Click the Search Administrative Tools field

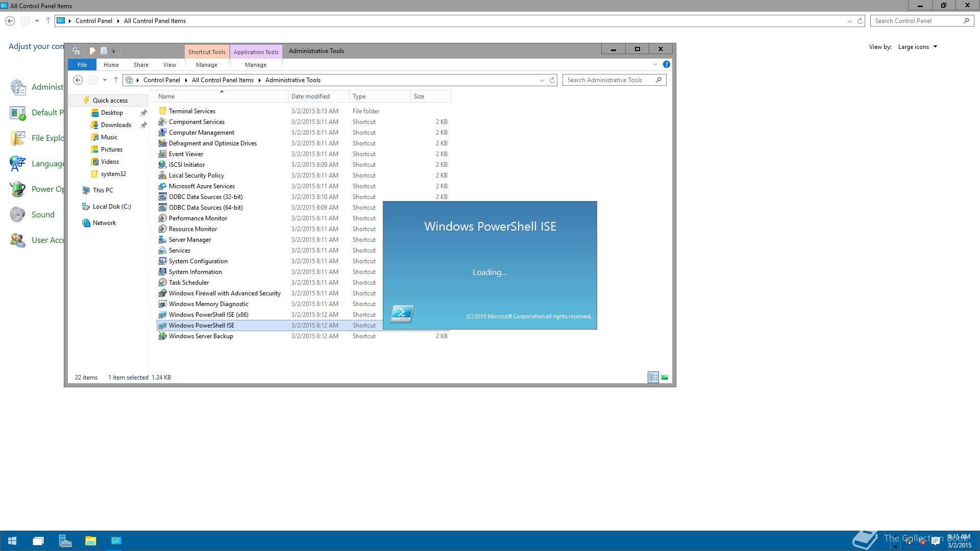(614, 80)
